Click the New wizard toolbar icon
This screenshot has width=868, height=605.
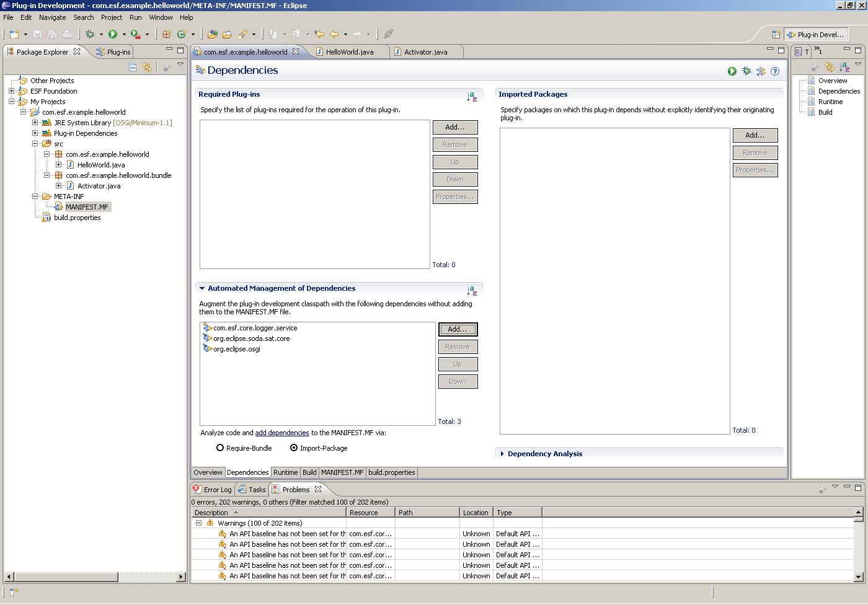pos(14,34)
